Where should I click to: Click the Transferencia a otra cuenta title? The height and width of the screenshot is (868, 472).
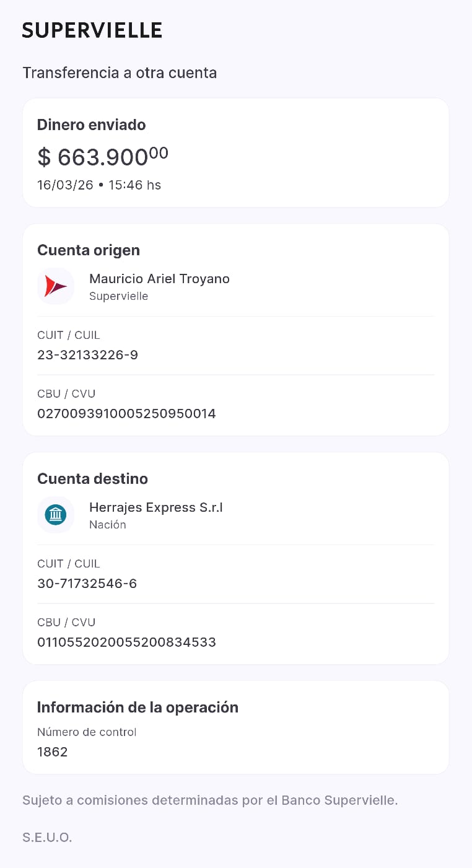pos(120,72)
